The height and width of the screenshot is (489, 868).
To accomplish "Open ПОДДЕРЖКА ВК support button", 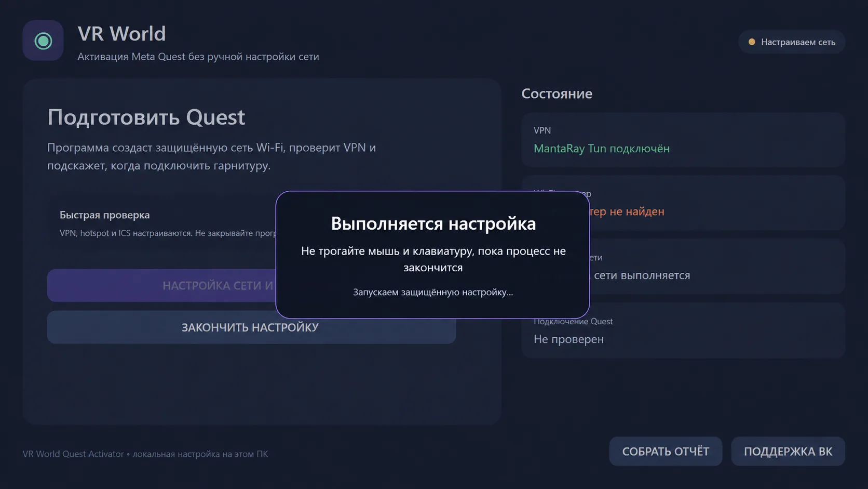I will pos(788,452).
